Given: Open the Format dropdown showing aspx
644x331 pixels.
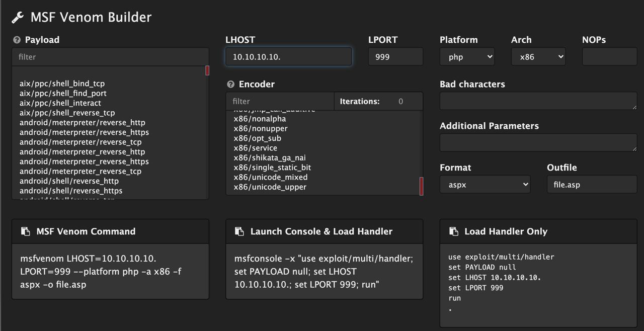Looking at the screenshot, I should (485, 185).
